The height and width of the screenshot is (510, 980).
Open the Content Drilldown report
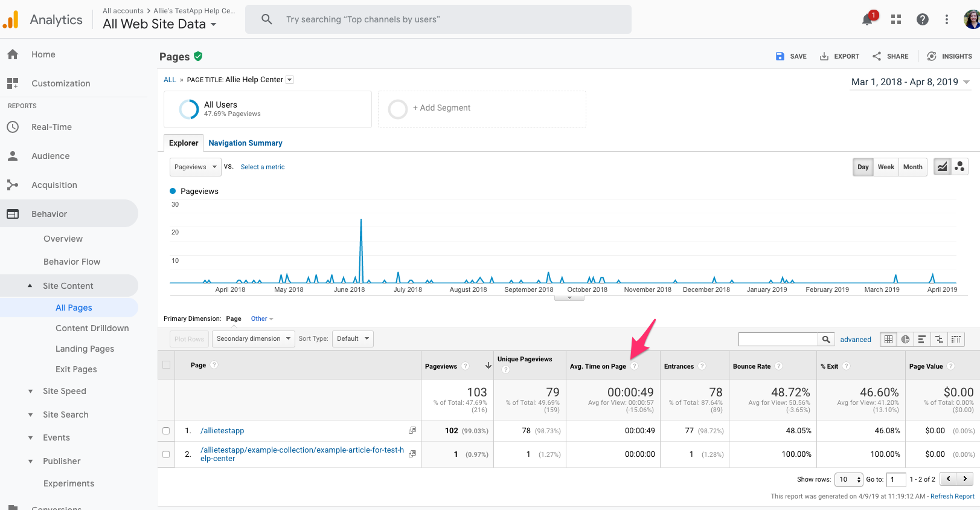point(92,328)
